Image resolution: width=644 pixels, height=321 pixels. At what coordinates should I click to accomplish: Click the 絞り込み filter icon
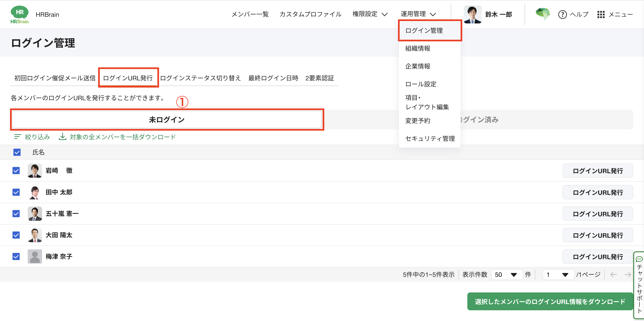(x=17, y=137)
